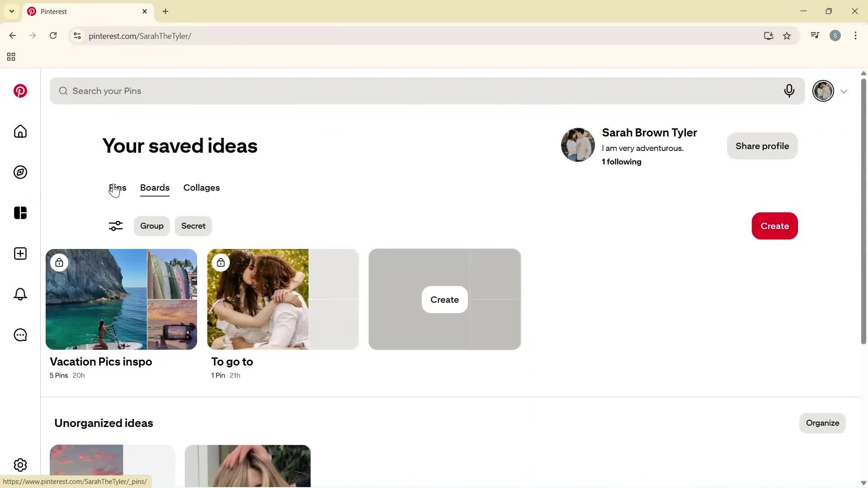Toggle the Secret boards filter chip
The height and width of the screenshot is (488, 868).
pos(193,226)
